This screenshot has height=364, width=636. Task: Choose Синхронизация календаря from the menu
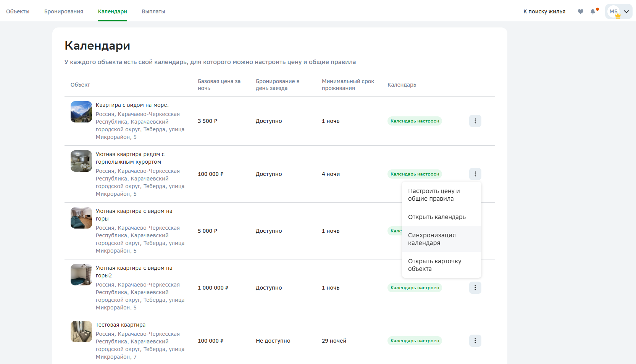click(x=432, y=239)
